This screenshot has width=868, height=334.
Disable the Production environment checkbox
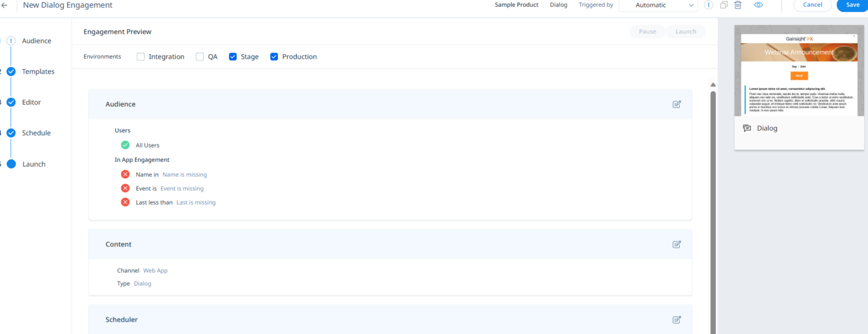[274, 57]
